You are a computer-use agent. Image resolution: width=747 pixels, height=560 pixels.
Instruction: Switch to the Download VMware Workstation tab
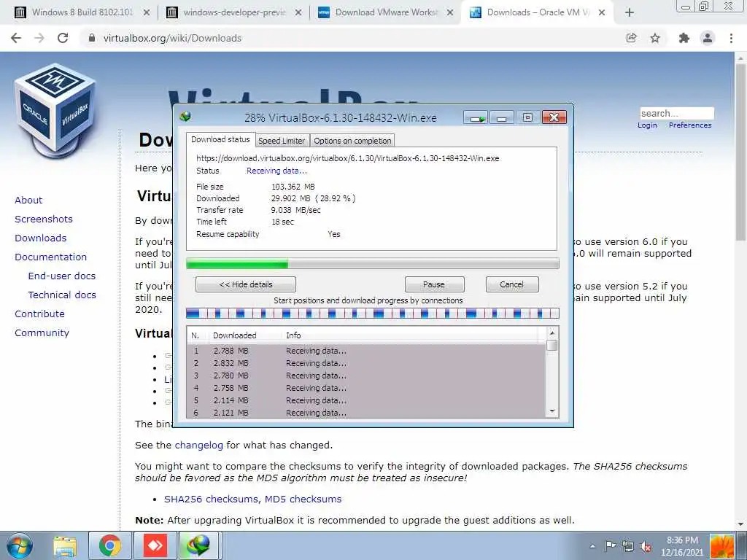point(386,12)
